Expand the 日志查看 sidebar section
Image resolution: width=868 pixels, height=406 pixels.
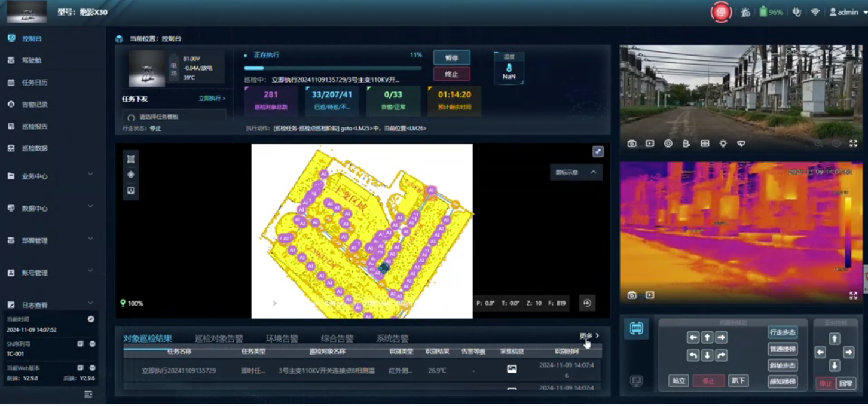50,305
